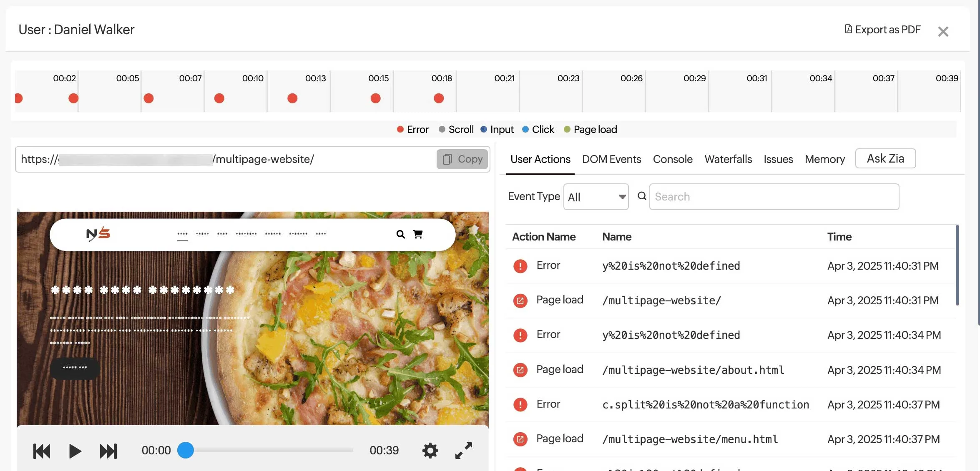The width and height of the screenshot is (980, 471).
Task: Select the y%20is%20not%20defined entry at 11:40:34 PM
Action: 671,335
